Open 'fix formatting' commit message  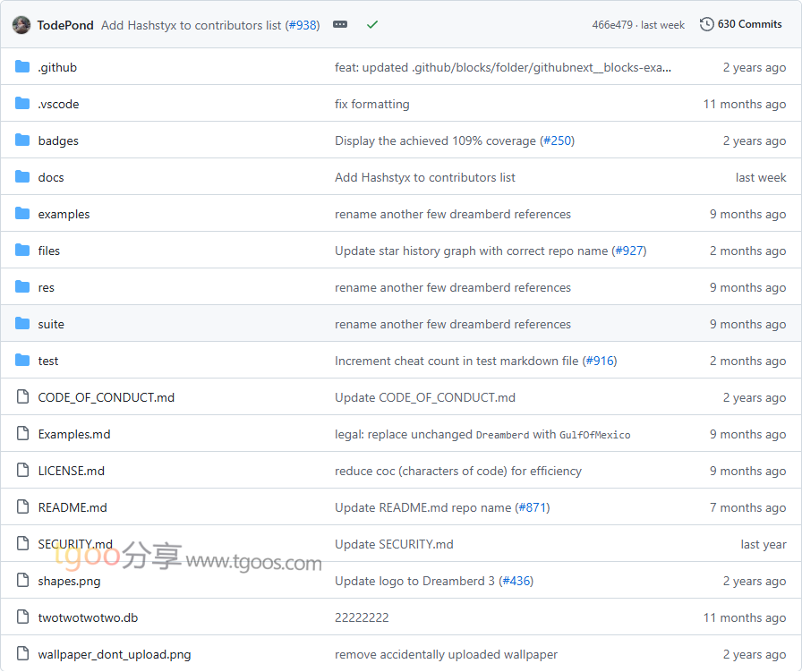click(371, 104)
